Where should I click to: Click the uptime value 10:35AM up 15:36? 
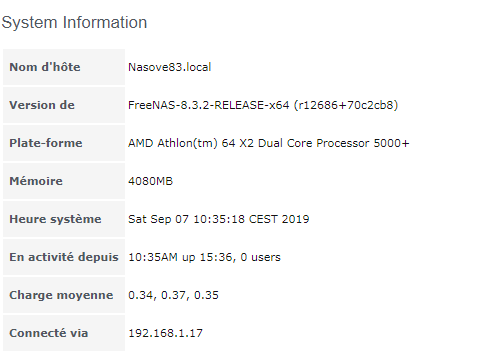pyautogui.click(x=182, y=257)
